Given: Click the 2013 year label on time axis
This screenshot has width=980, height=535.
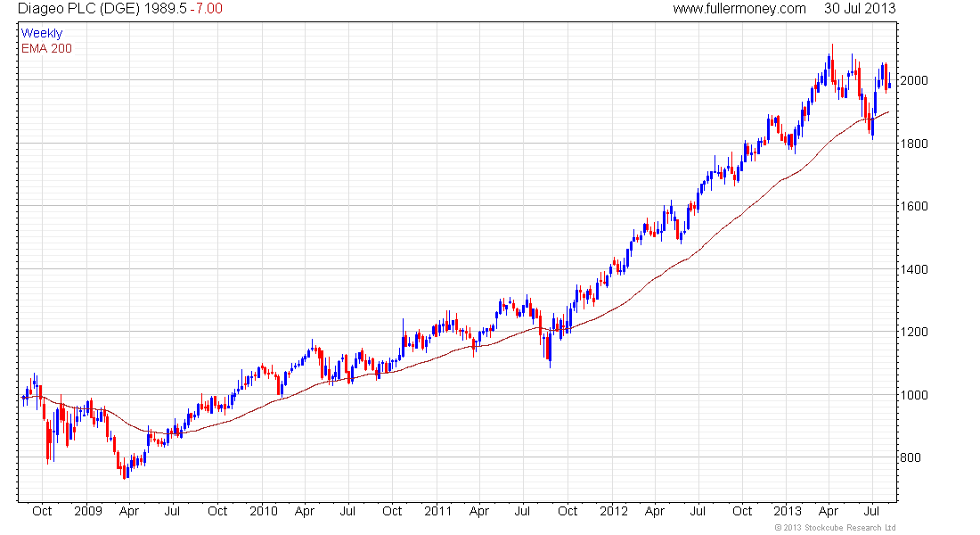Looking at the screenshot, I should coord(787,511).
